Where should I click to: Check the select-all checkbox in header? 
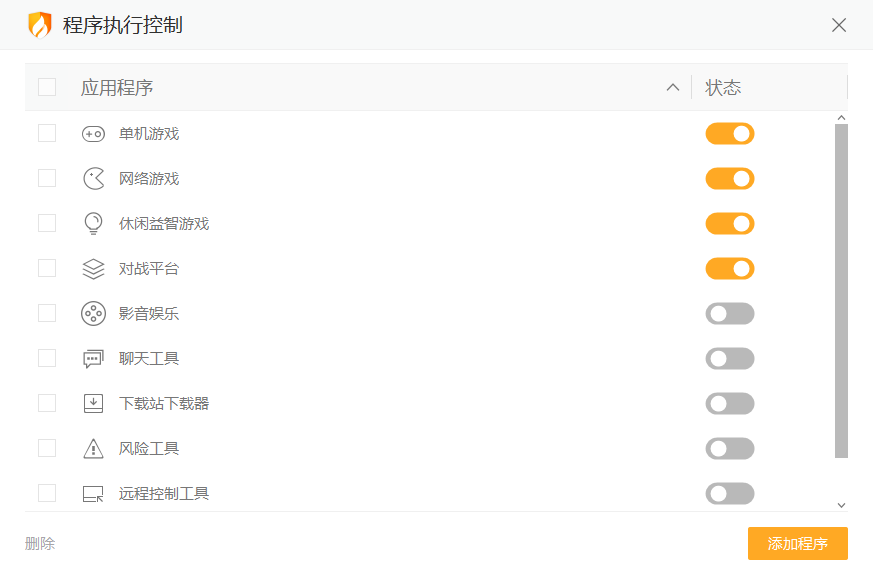tap(47, 87)
